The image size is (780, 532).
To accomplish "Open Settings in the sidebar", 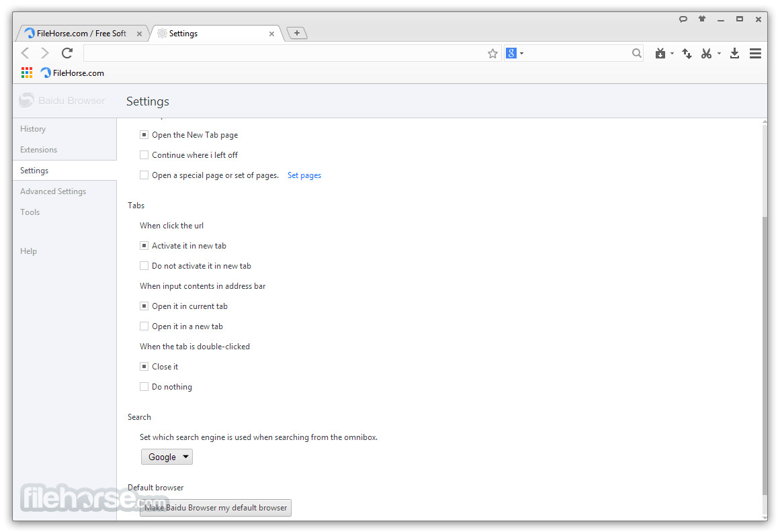I will pyautogui.click(x=64, y=171).
